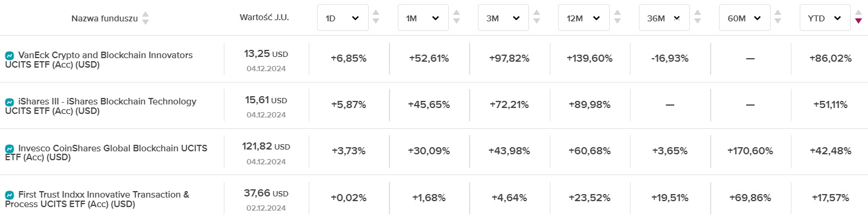The image size is (868, 216).
Task: Sort by fund name using arrows next to Nazwa funduszu
Action: (x=145, y=18)
